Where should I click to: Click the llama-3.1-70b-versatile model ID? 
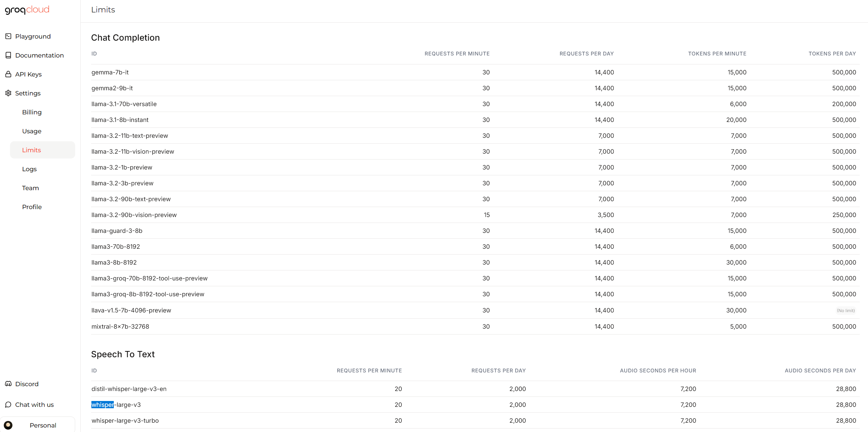[x=124, y=104]
